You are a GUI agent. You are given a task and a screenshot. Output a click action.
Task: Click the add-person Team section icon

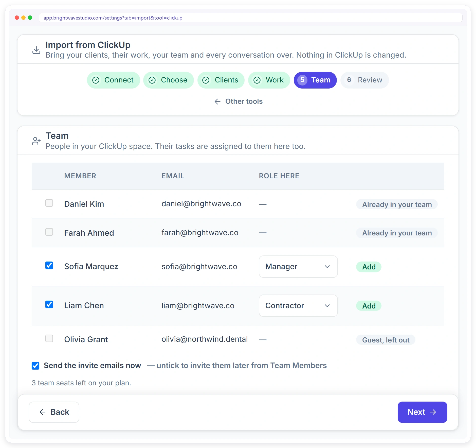(x=36, y=141)
